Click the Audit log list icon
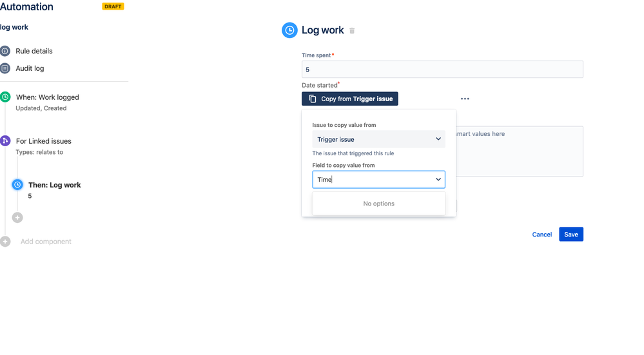 (x=5, y=68)
